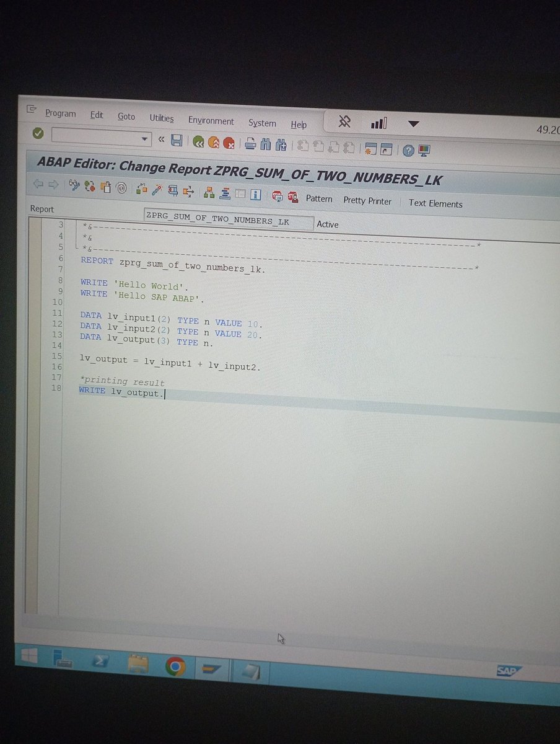Click the signal strength bars icon

click(x=379, y=123)
